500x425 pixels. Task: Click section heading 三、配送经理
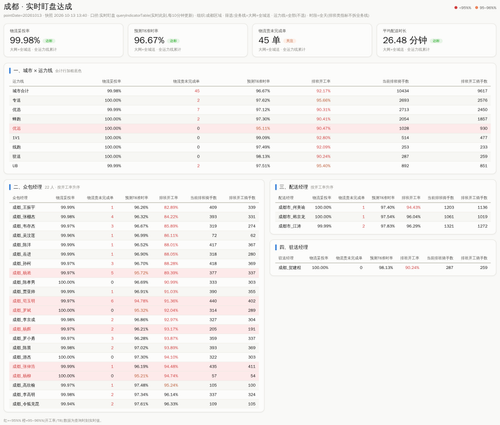[x=294, y=187]
